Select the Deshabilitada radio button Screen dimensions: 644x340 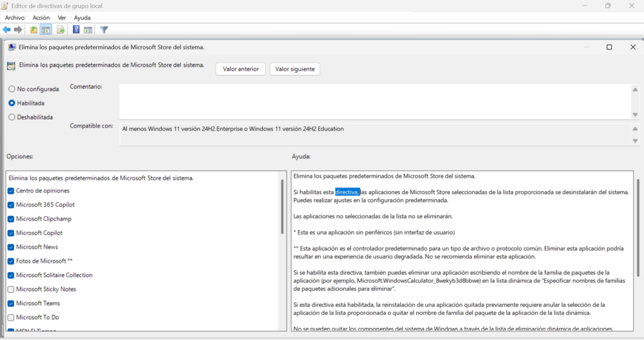coord(12,117)
